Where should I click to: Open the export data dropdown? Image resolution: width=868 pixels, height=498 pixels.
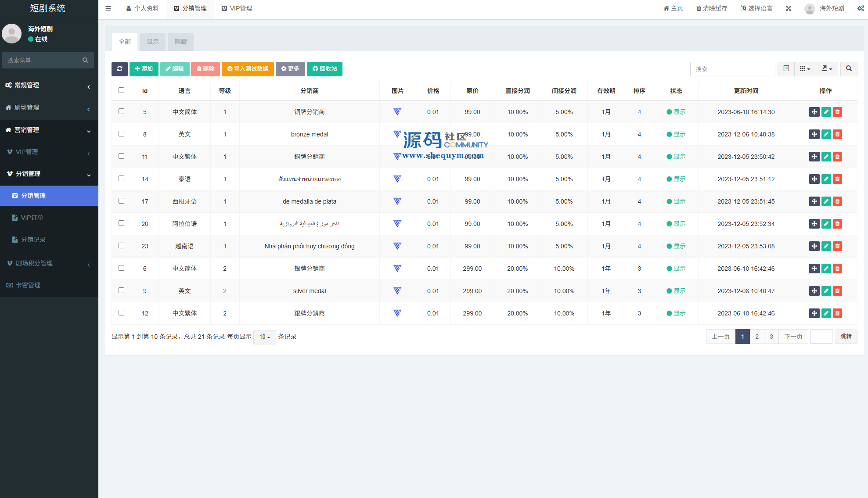[x=827, y=69]
